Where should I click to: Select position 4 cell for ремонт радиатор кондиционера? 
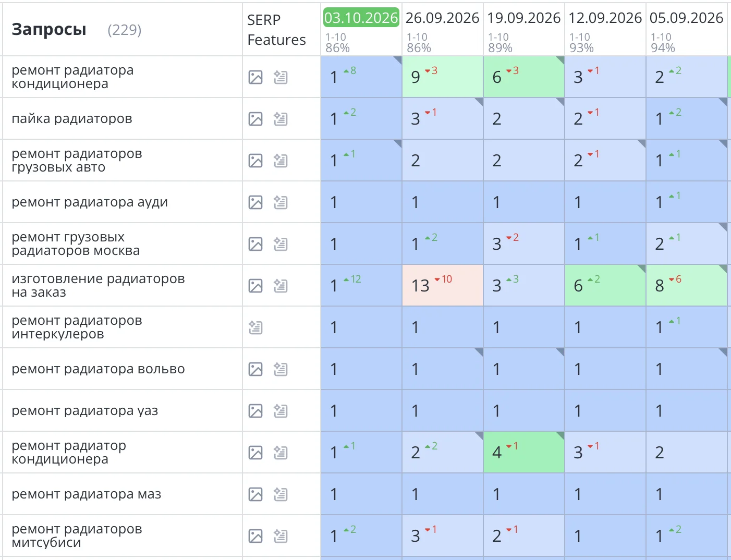coord(524,452)
